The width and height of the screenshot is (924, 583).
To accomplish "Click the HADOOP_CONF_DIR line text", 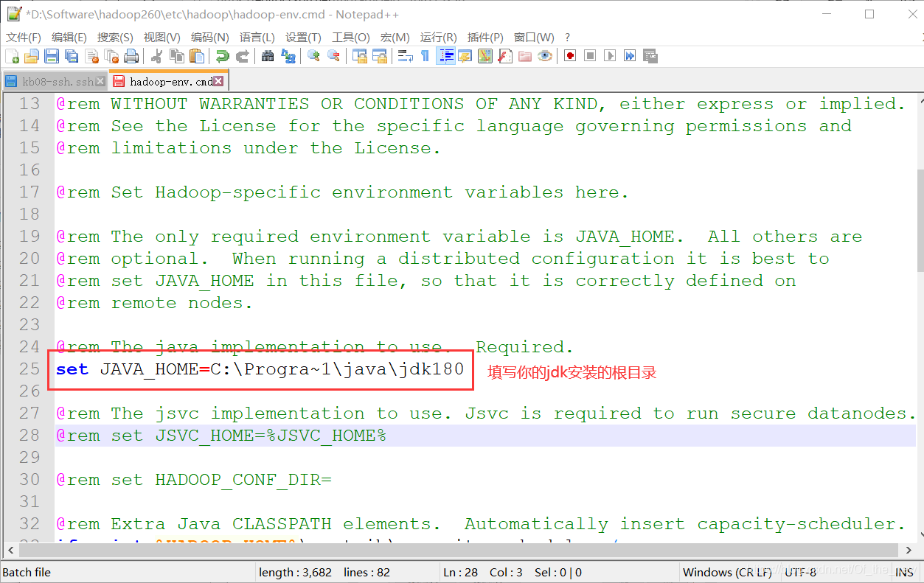I will [x=194, y=480].
